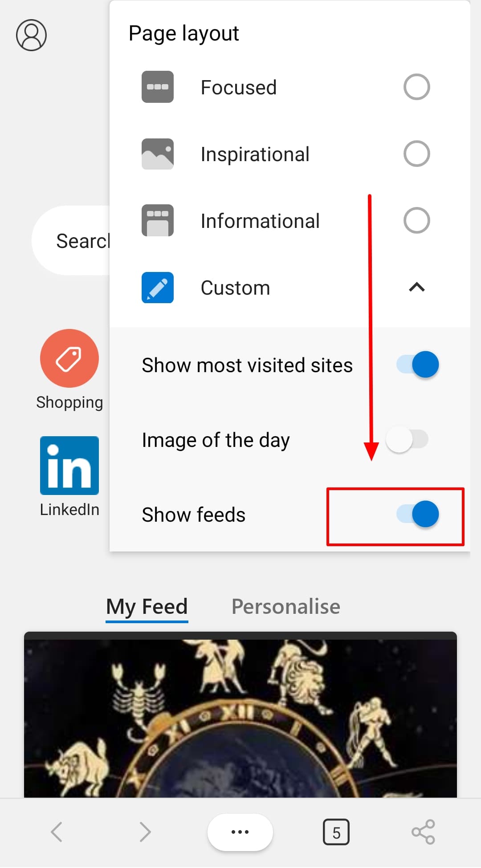This screenshot has height=868, width=481.
Task: Switch to the Personalise tab
Action: [285, 606]
